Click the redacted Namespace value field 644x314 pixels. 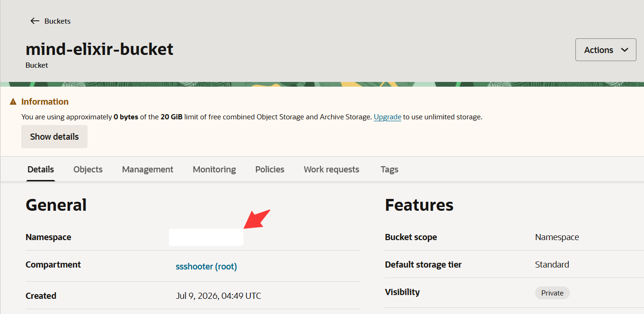point(206,237)
